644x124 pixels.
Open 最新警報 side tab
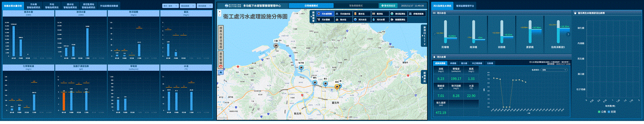[x=221, y=60]
